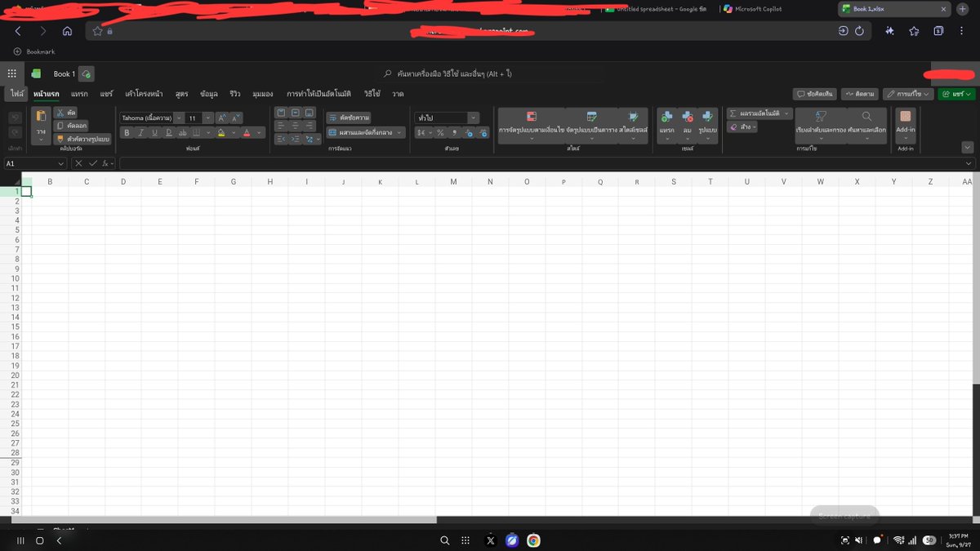This screenshot has width=980, height=551.
Task: Toggle underline formatting
Action: click(x=154, y=132)
